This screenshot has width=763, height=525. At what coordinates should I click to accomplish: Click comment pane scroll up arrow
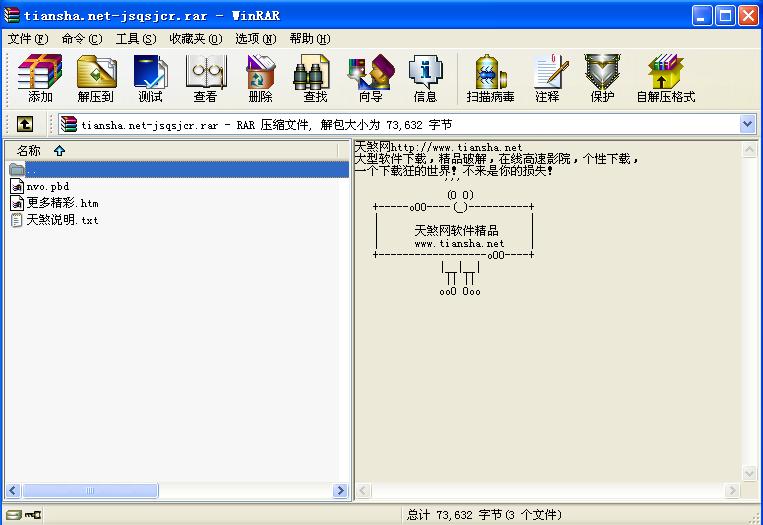coord(749,149)
